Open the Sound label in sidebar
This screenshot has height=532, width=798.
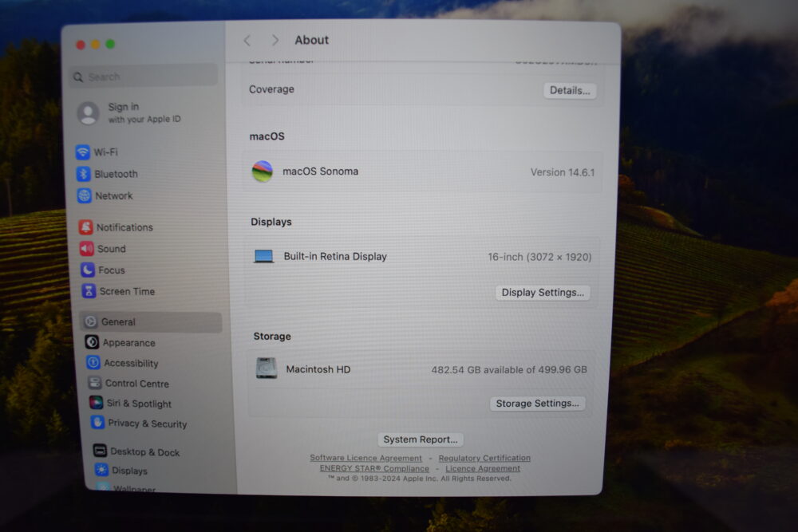(112, 249)
